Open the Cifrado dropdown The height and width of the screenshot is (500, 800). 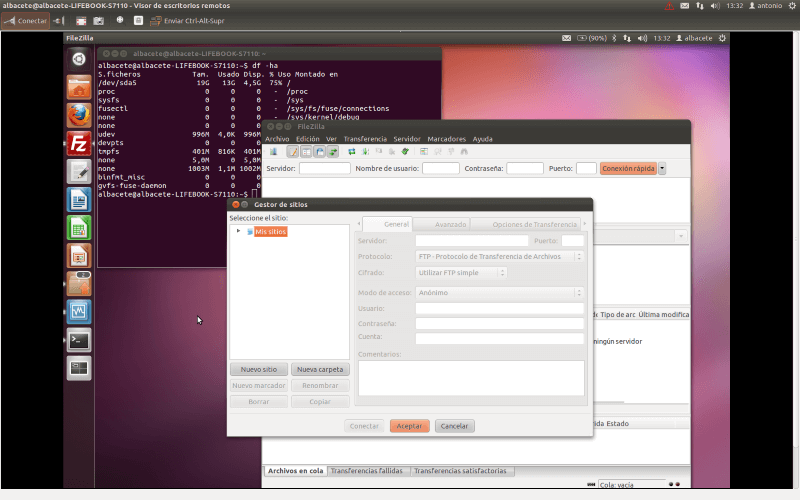pos(461,272)
